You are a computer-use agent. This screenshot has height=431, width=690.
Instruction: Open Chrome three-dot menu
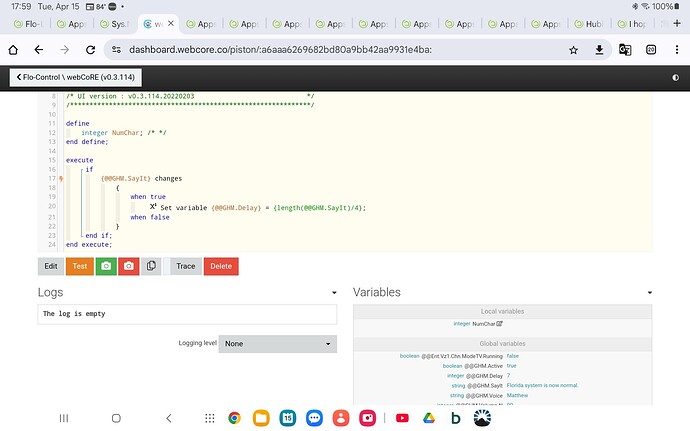point(677,50)
